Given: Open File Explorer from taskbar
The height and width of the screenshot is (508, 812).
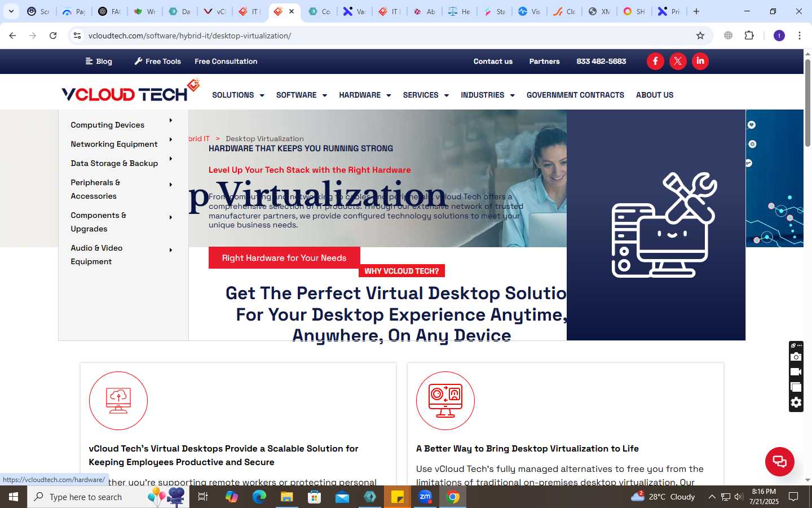Looking at the screenshot, I should (286, 497).
